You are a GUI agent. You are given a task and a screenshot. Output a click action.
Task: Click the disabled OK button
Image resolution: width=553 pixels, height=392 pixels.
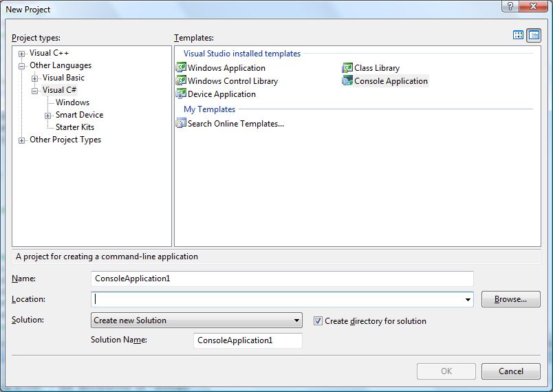click(446, 371)
